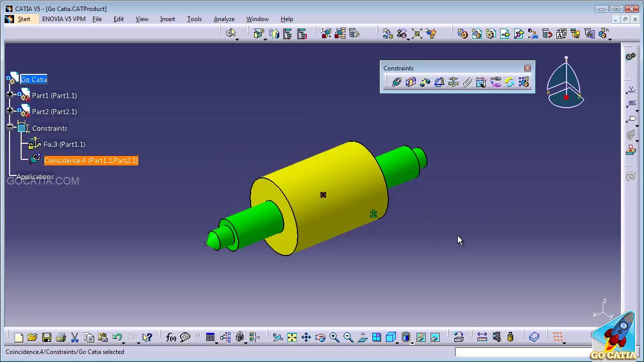Image resolution: width=644 pixels, height=362 pixels.
Task: Open the ENOVIA V5 VPM menu
Action: tap(64, 19)
